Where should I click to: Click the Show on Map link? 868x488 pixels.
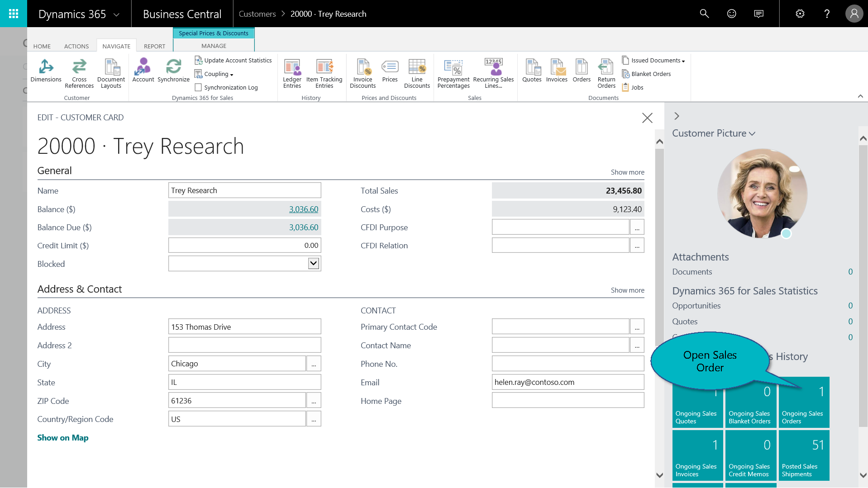click(63, 438)
